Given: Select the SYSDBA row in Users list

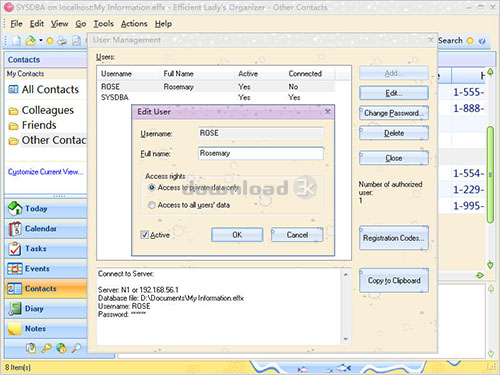Looking at the screenshot, I should (217, 98).
